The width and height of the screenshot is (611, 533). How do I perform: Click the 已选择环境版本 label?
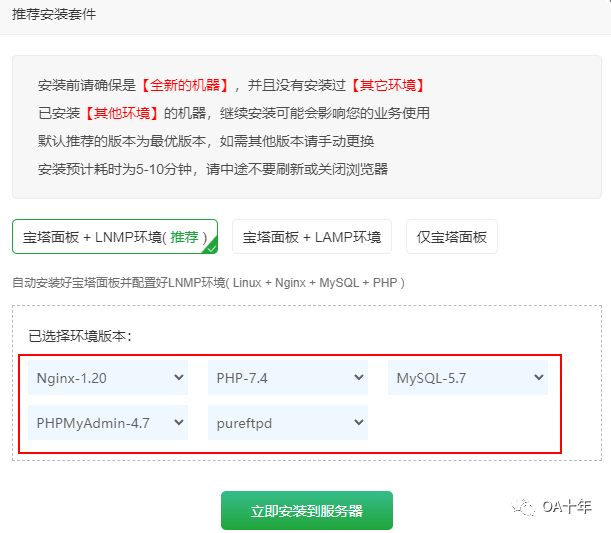click(x=80, y=335)
